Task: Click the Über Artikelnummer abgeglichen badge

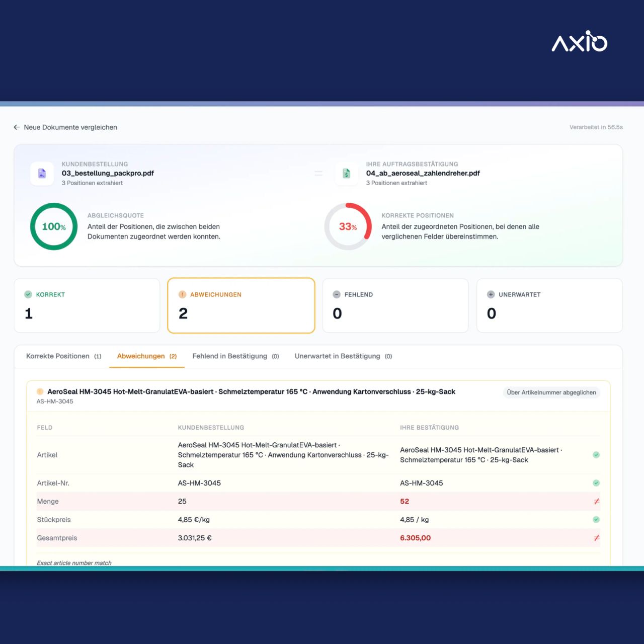Action: coord(551,392)
